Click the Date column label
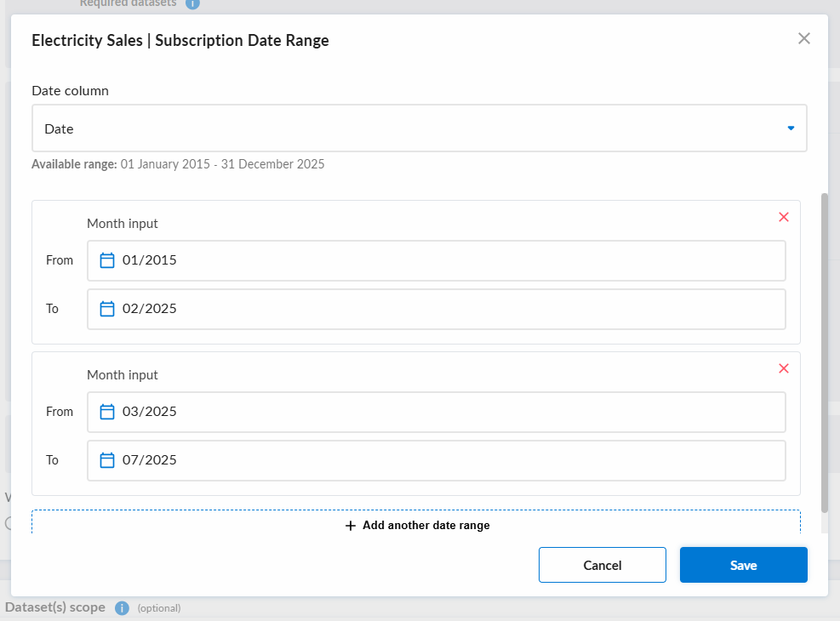Screen dimensions: 840x621 [x=70, y=90]
